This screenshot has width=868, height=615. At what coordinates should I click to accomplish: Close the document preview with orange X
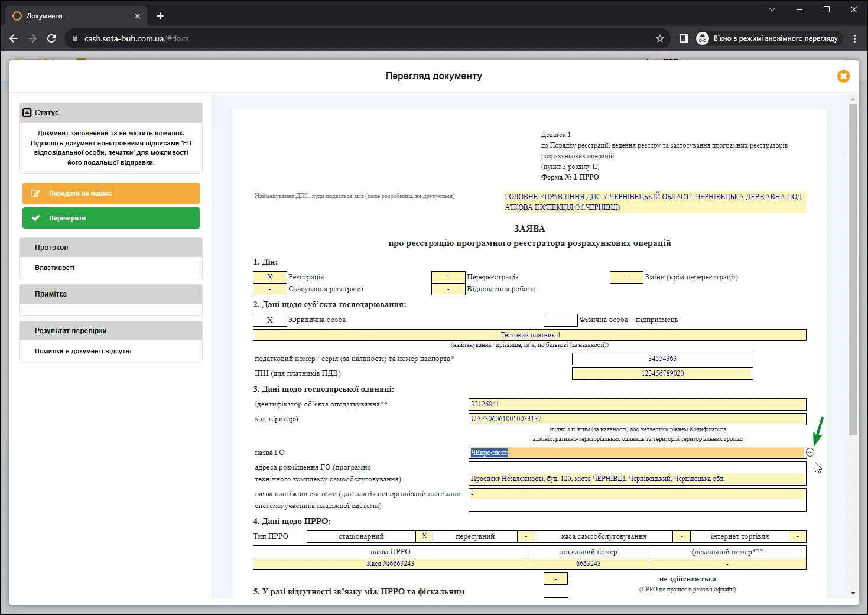click(843, 76)
